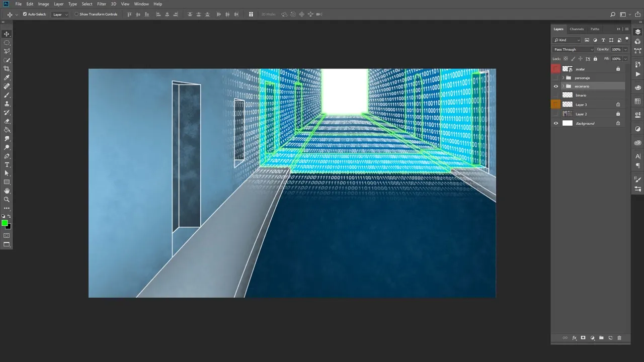The width and height of the screenshot is (644, 362).
Task: Expand collapsed panels double-arrow in Layers panel
Action: [619, 29]
